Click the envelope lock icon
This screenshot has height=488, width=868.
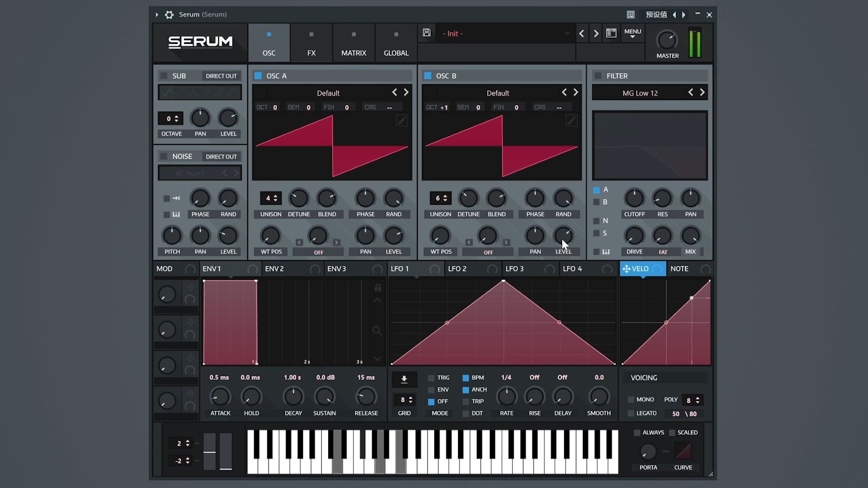click(x=378, y=287)
